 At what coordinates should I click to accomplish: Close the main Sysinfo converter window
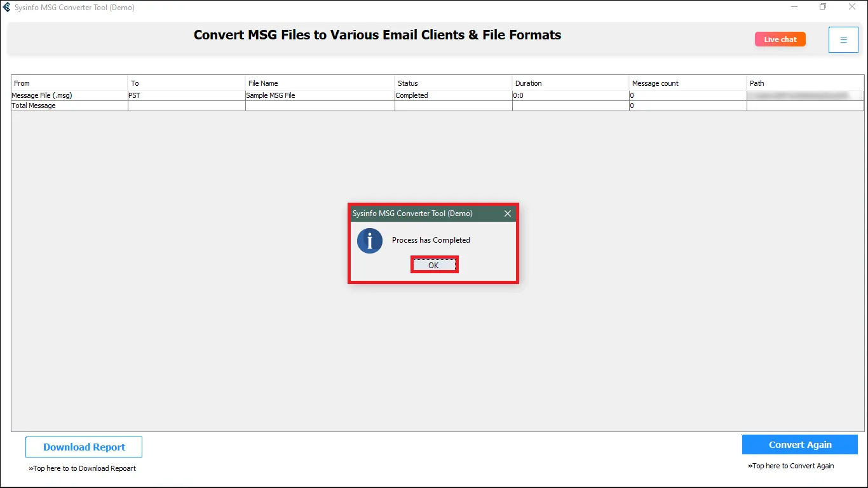point(852,7)
